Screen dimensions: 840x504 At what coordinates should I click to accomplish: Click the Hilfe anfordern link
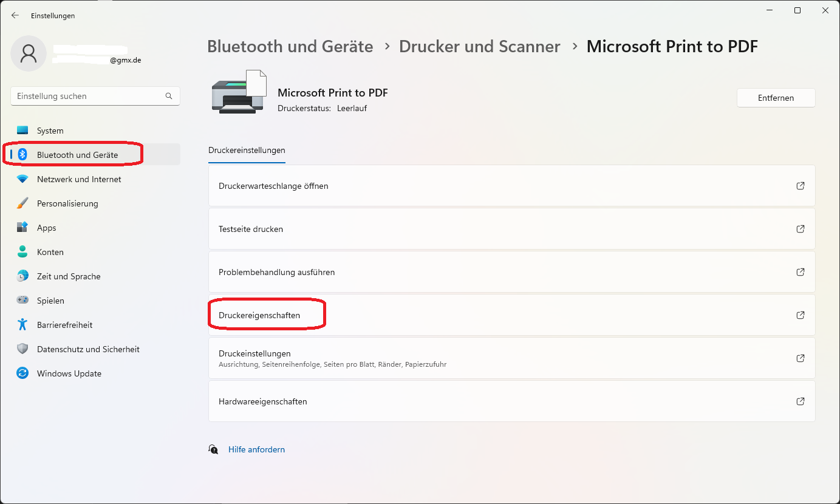(256, 449)
